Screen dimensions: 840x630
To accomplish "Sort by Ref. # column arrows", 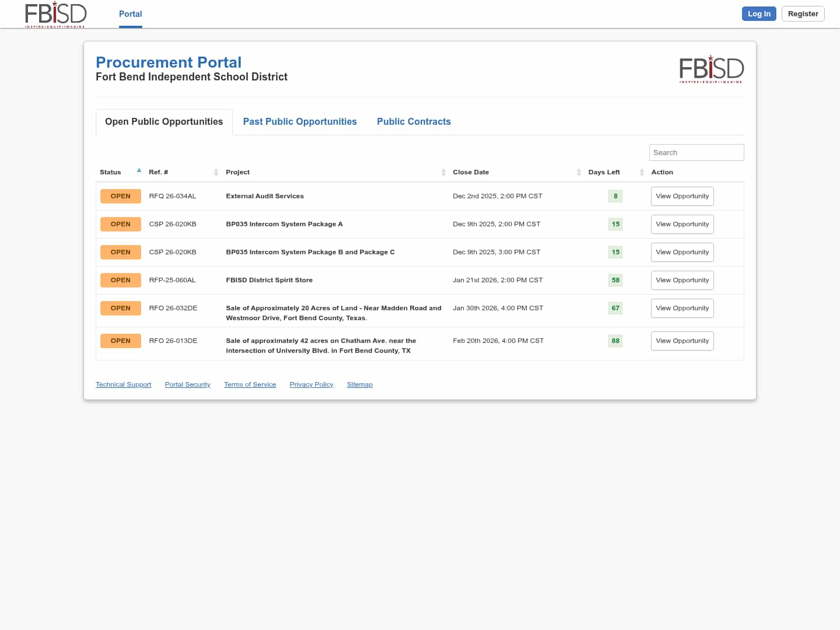I will point(216,172).
